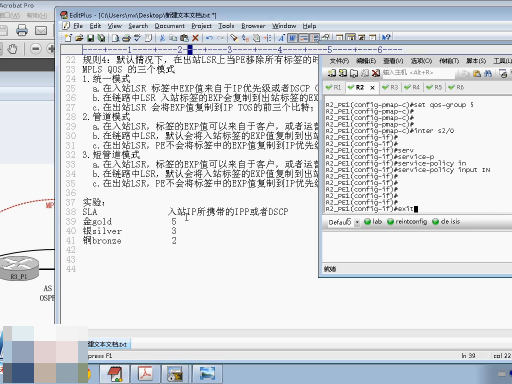512x384 pixels.
Task: Click SecureCRT Print icon
Action: tap(503, 73)
